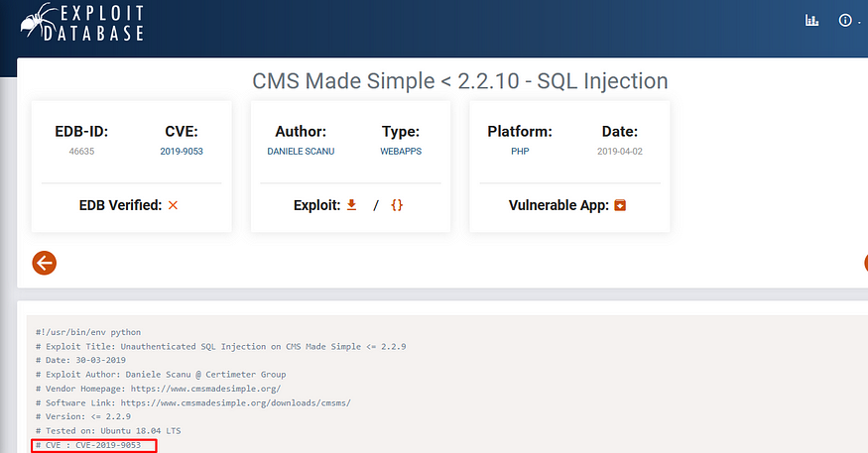This screenshot has height=453, width=868.
Task: Click the EDB-ID: heading
Action: point(81,132)
